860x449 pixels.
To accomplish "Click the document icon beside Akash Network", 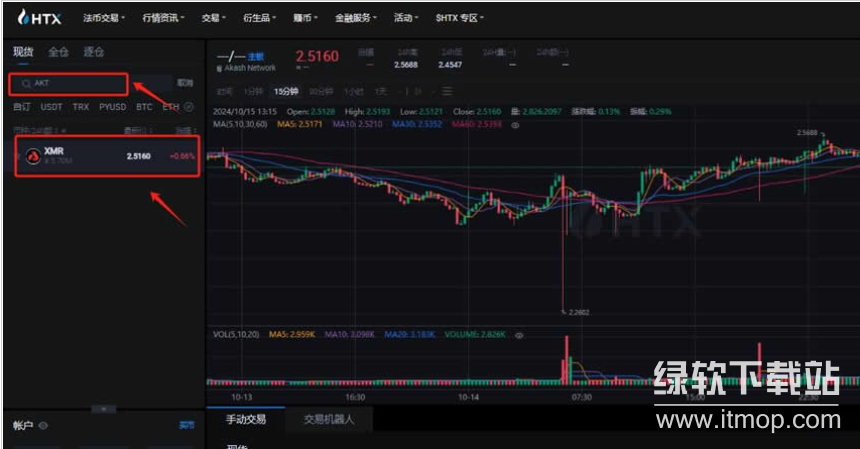I will point(219,69).
